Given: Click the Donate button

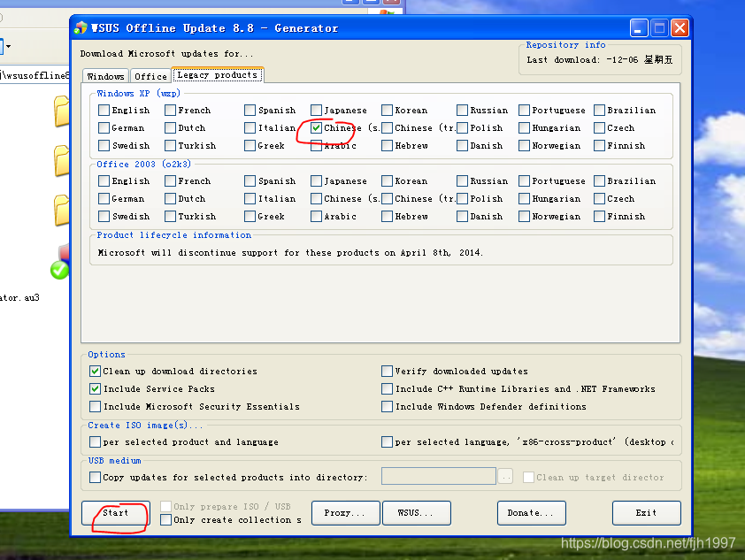Looking at the screenshot, I should (x=531, y=513).
